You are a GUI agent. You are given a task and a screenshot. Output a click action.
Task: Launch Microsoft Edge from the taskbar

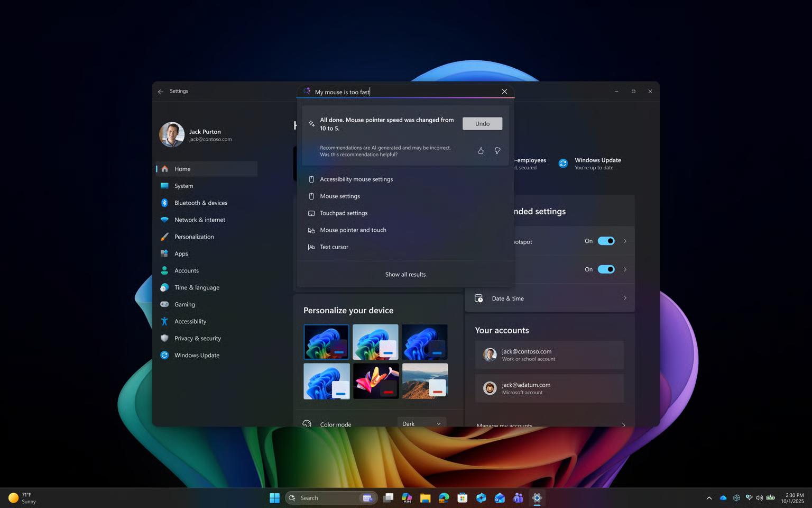[444, 498]
